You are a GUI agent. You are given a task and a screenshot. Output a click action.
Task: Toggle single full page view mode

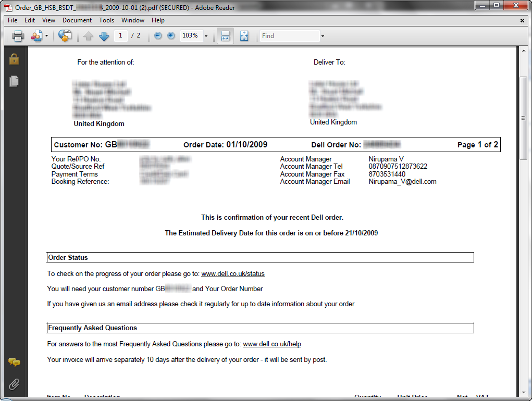click(x=244, y=35)
